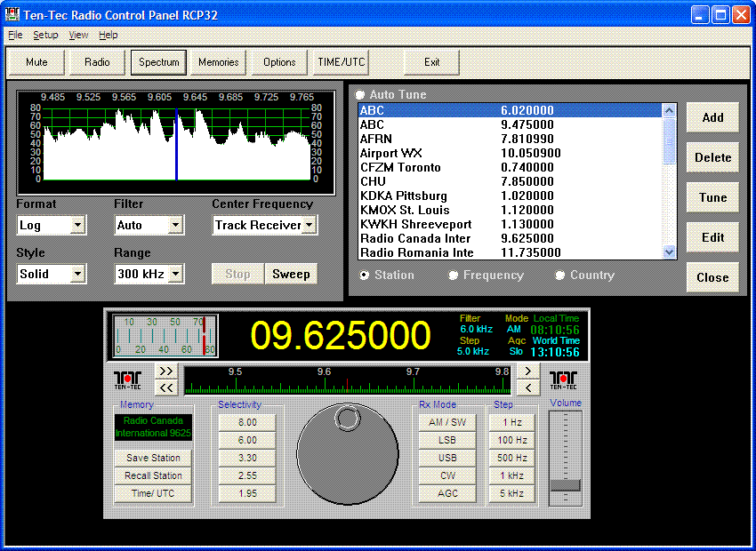This screenshot has height=551, width=756.
Task: Enable the Auto Tune checkbox
Action: point(361,94)
